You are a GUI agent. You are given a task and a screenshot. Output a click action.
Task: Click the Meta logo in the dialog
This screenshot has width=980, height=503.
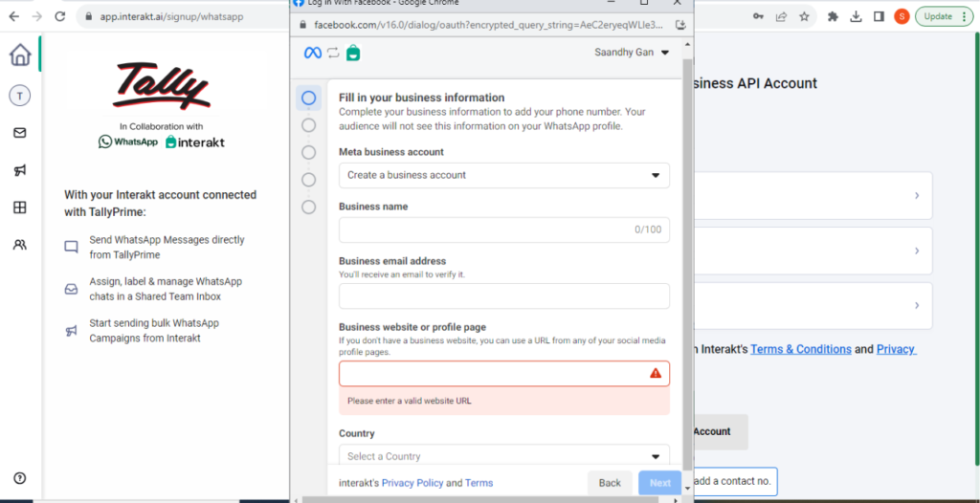click(x=313, y=54)
